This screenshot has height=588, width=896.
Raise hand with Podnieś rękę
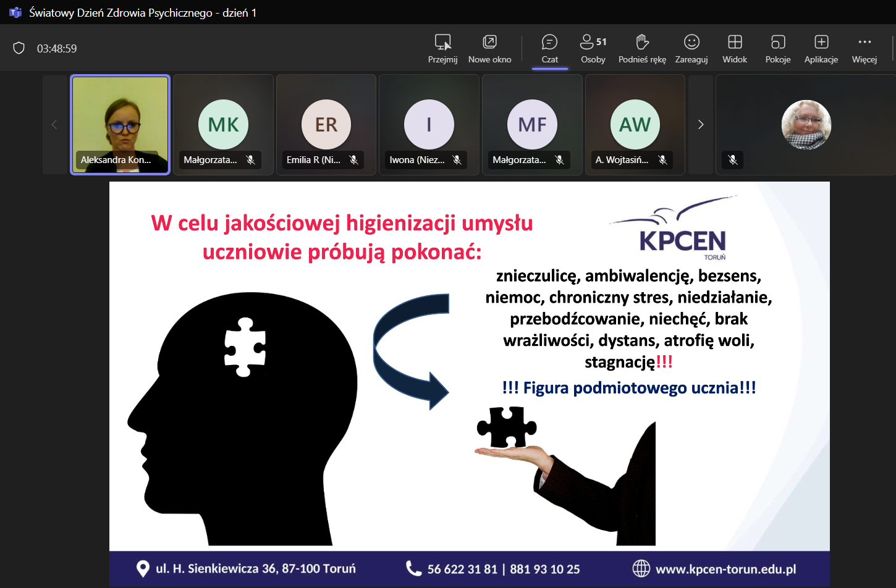642,49
